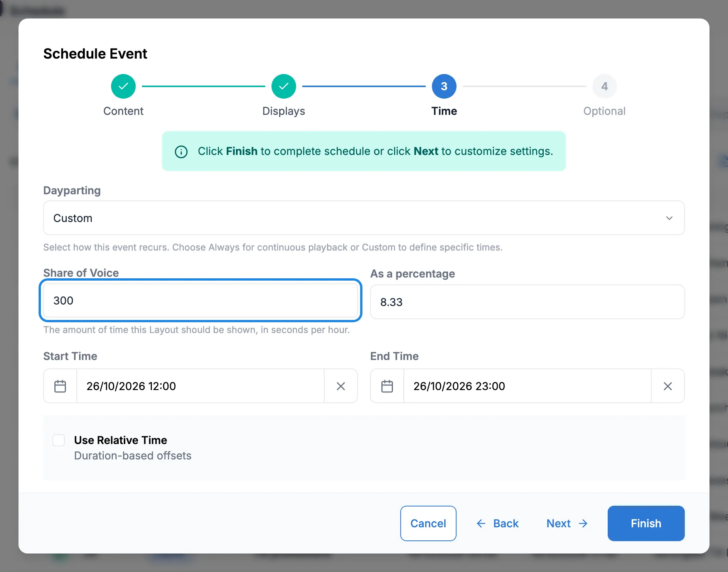Click the Optional step label
This screenshot has width=728, height=572.
[x=605, y=111]
